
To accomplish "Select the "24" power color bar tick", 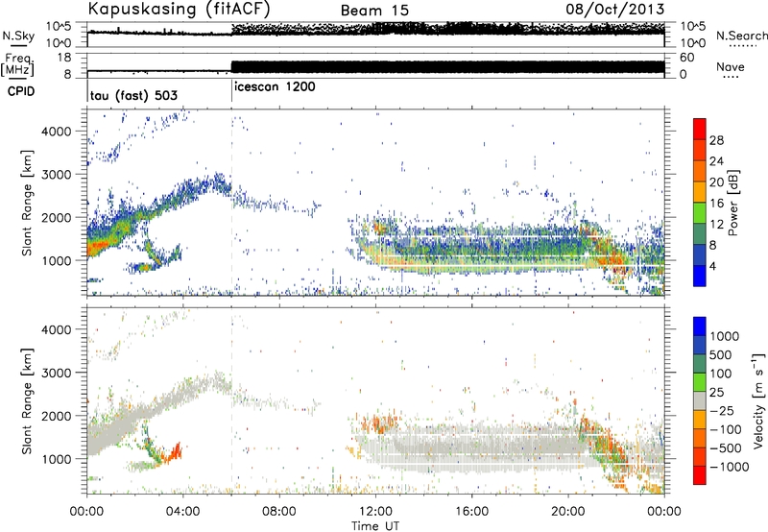I will 716,161.
